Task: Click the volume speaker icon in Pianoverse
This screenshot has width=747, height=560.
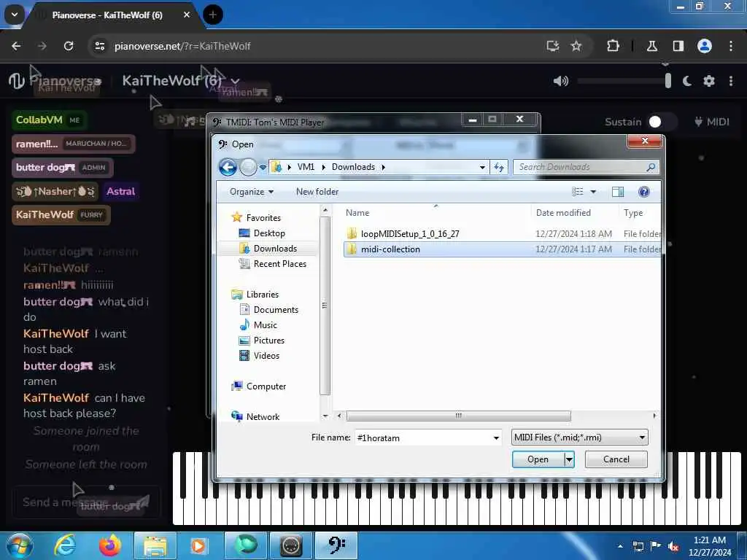Action: click(x=561, y=81)
